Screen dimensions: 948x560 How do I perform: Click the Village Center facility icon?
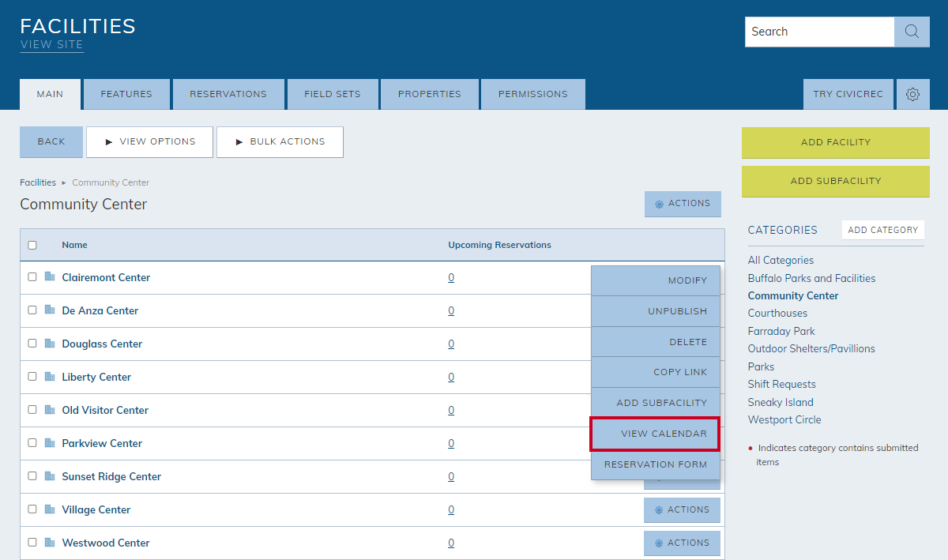[x=50, y=509]
